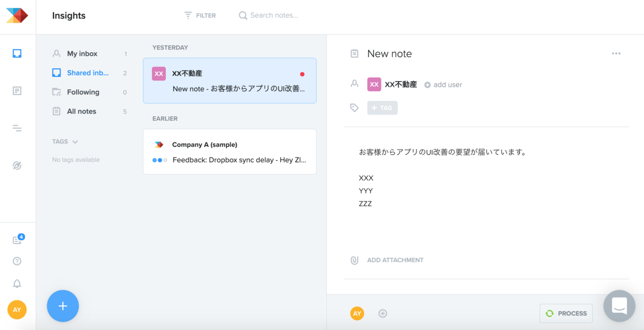Viewport: 644px width, 330px height.
Task: Click the PROCESS button
Action: tap(566, 313)
